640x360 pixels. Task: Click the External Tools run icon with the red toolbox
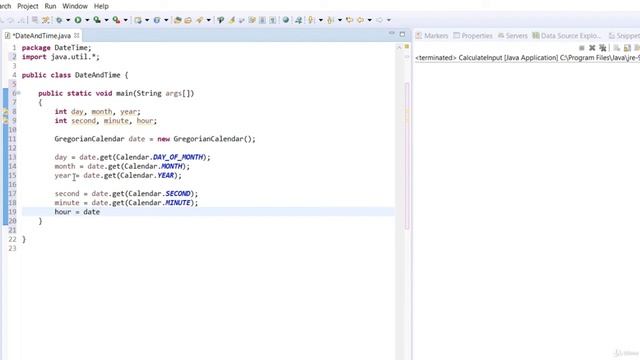[x=116, y=20]
